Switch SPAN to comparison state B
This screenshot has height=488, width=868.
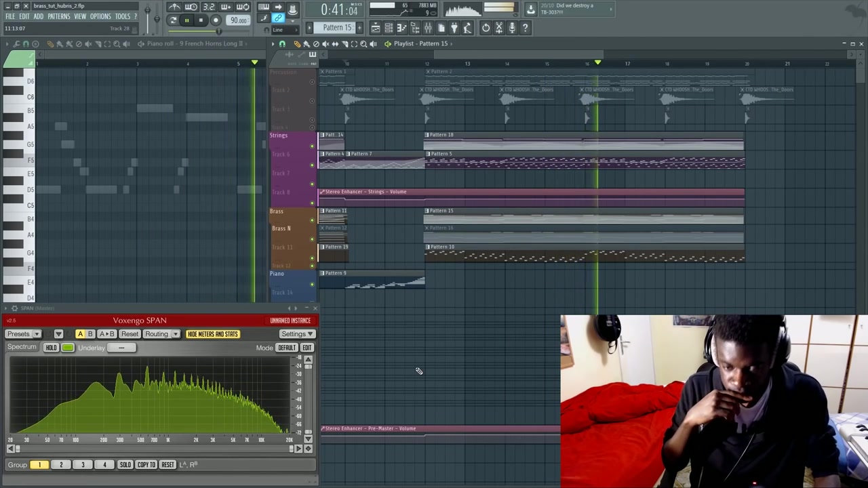pos(90,333)
